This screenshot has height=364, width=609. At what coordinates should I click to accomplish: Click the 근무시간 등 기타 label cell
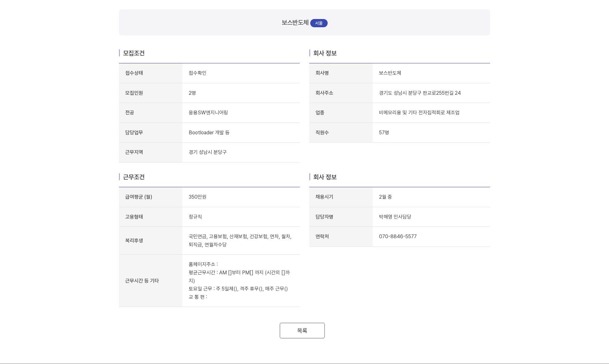(x=151, y=281)
